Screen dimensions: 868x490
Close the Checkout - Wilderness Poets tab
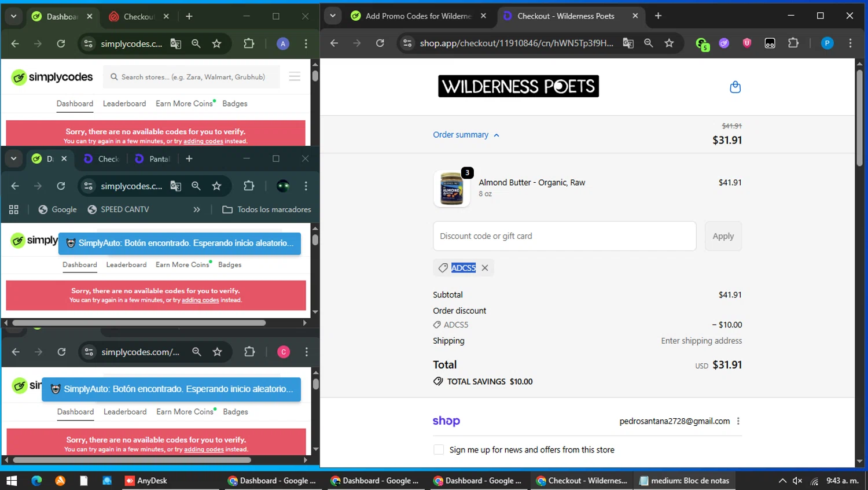click(635, 16)
